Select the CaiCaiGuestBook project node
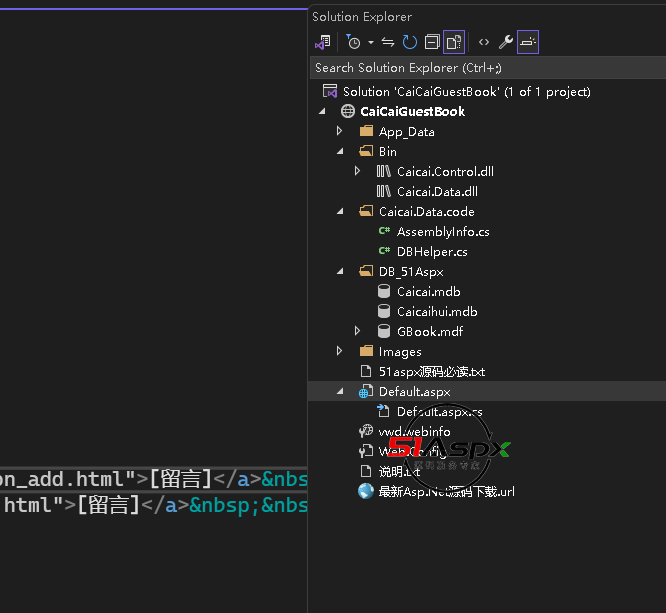666x613 pixels. (411, 111)
